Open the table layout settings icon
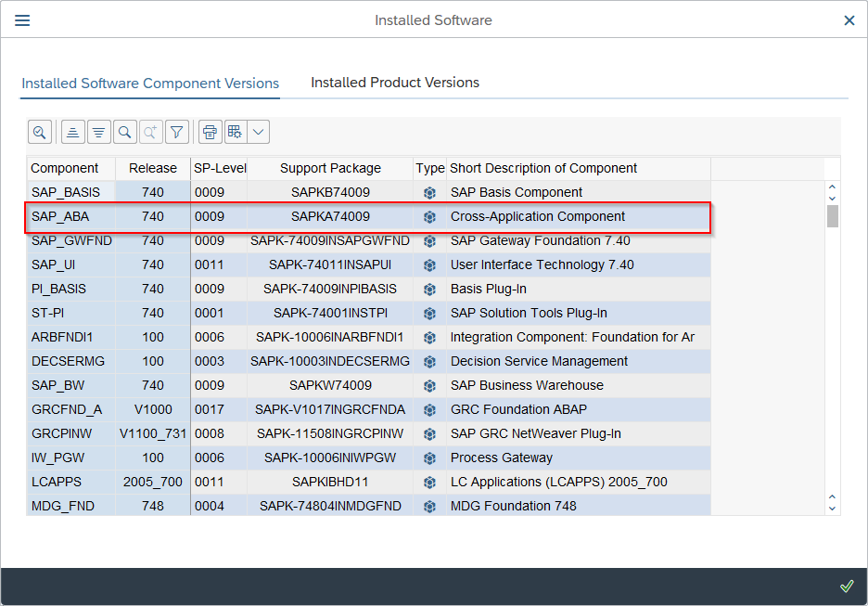The height and width of the screenshot is (606, 868). point(236,132)
